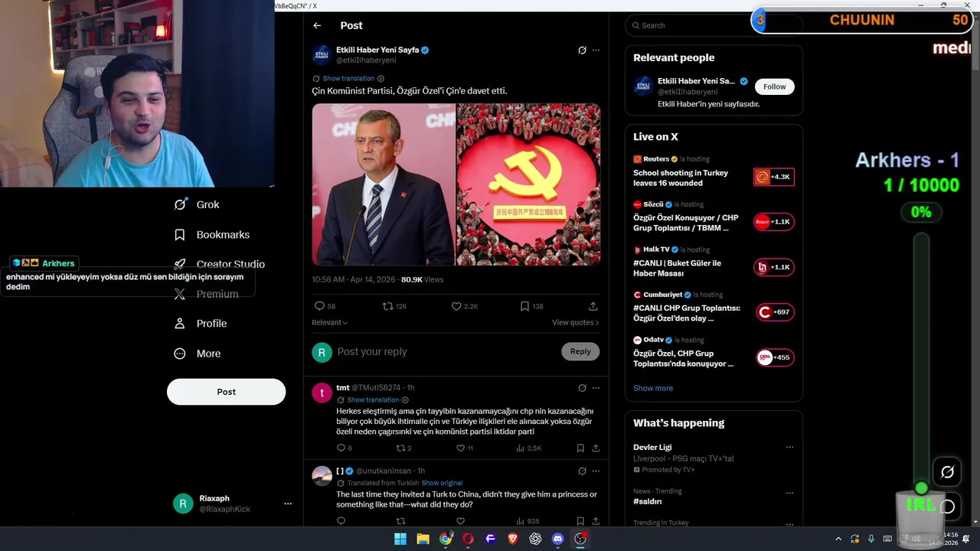Click Grok icon on unutkaninsan's reply
The height and width of the screenshot is (551, 980).
tap(582, 471)
